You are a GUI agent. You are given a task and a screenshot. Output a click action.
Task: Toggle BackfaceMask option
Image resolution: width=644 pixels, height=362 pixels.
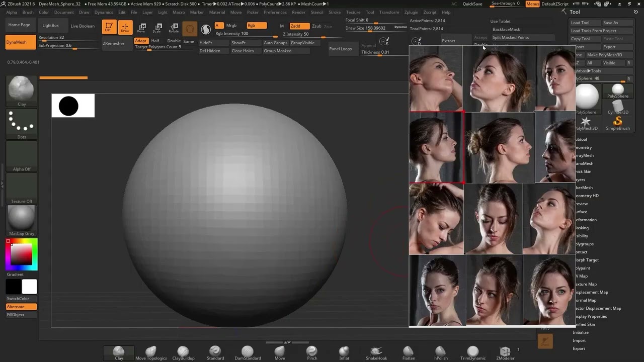pyautogui.click(x=506, y=29)
